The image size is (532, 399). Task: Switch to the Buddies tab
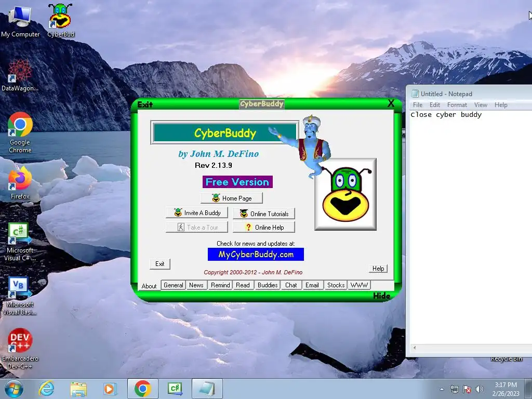268,285
